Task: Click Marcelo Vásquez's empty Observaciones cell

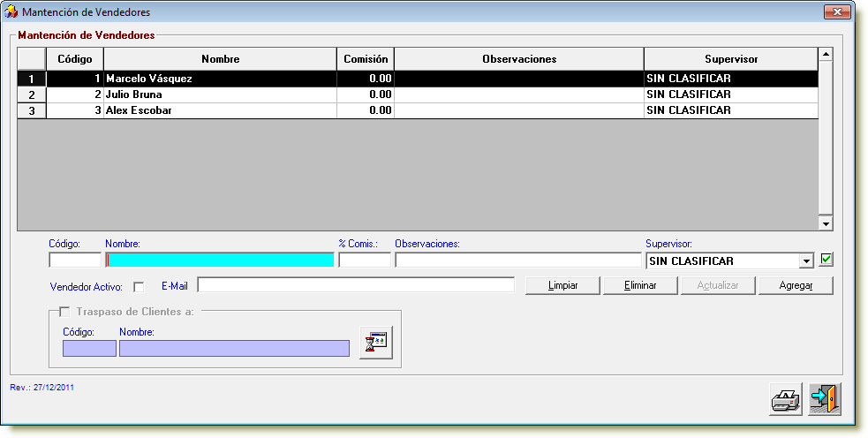Action: [x=519, y=79]
